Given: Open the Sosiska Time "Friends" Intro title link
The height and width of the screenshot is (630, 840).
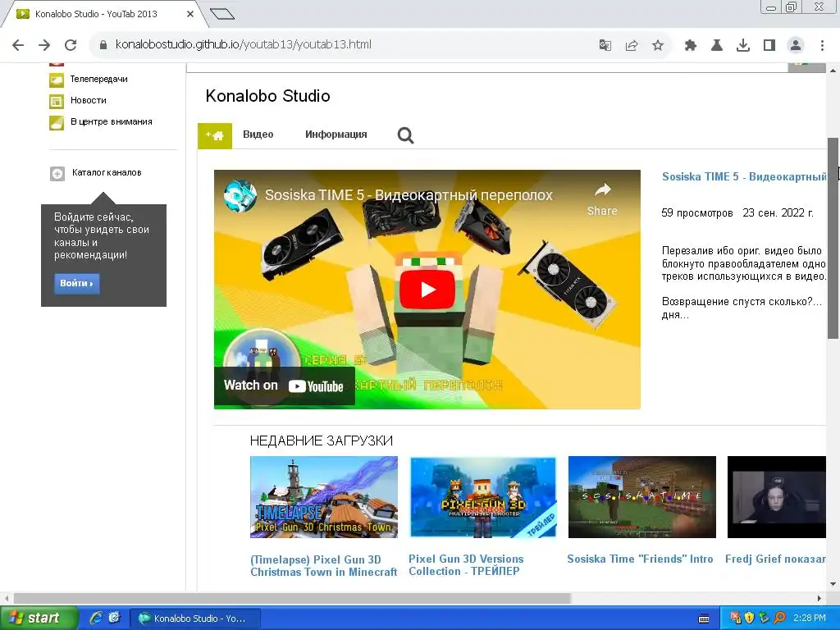Looking at the screenshot, I should click(640, 559).
